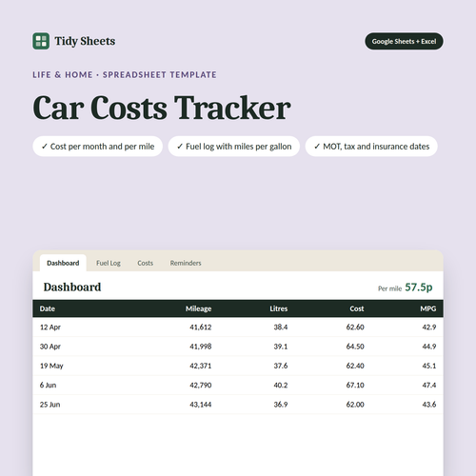Open the Costs tab
Image resolution: width=476 pixels, height=476 pixels.
pos(145,263)
